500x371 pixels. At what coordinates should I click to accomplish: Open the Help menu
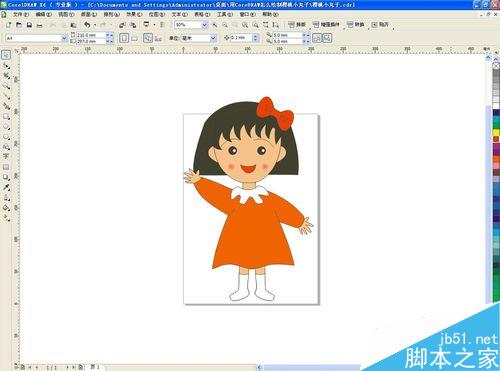tap(270, 14)
